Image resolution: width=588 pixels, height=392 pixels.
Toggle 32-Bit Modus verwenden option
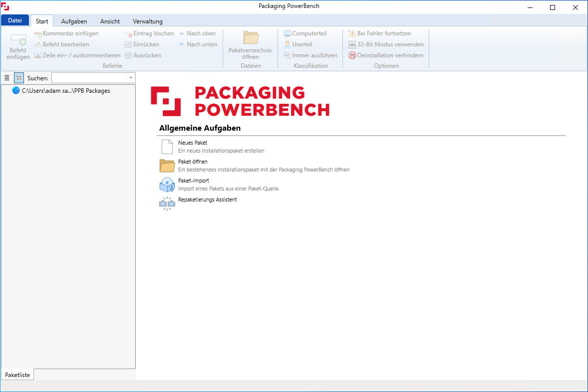(352, 44)
